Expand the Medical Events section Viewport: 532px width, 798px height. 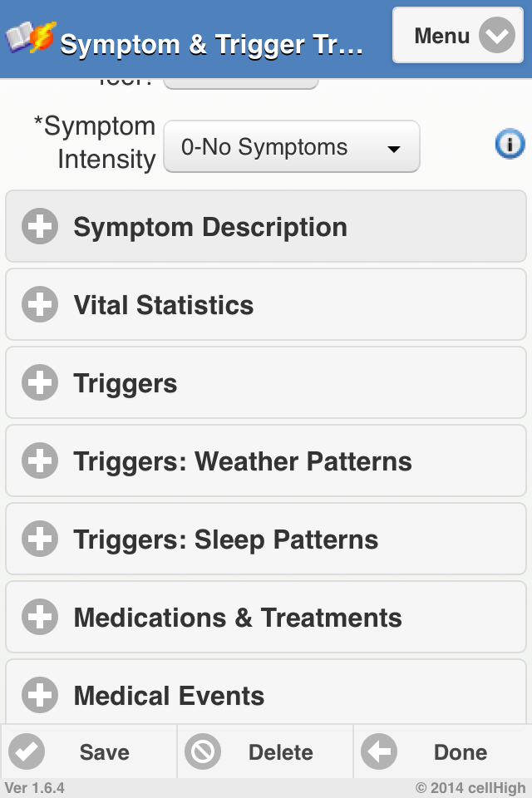tap(266, 696)
